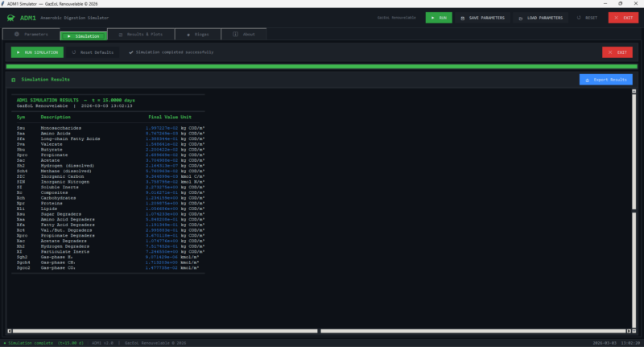Click the red EXIT button beside RESET
The height and width of the screenshot is (347, 644).
(x=623, y=18)
